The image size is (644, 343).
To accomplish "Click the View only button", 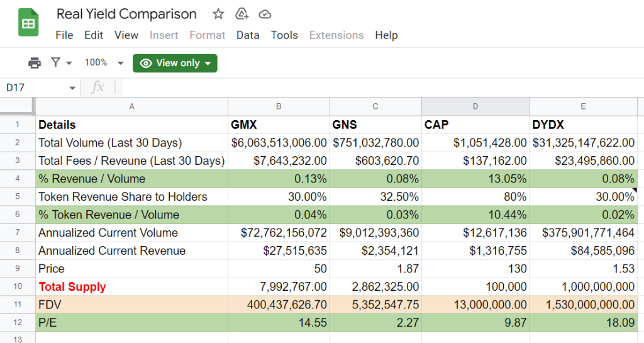I will (175, 64).
